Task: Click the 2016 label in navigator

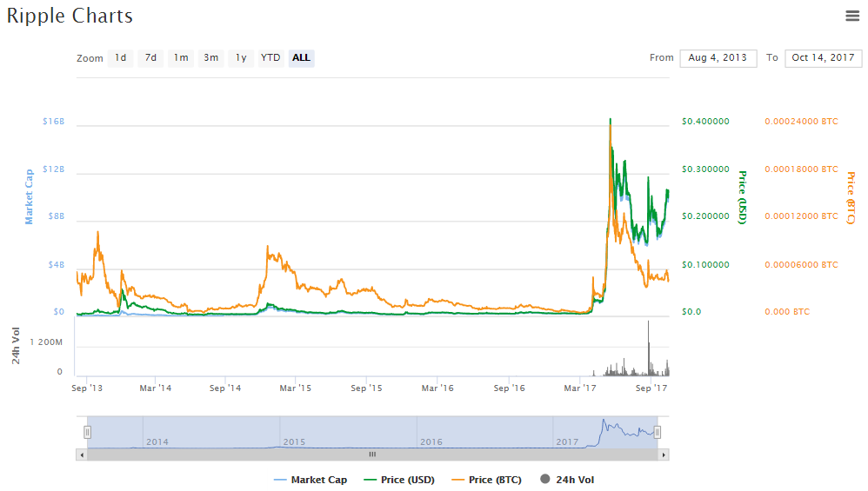Action: (431, 442)
